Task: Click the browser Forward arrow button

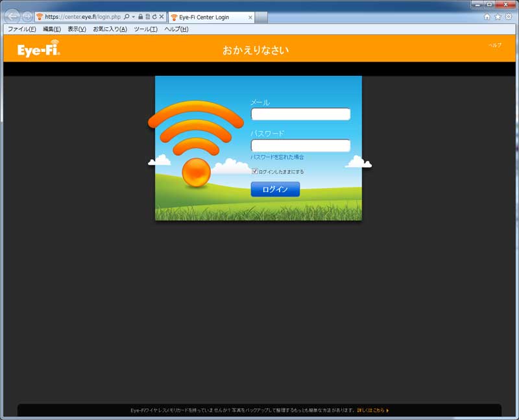Action: pos(27,16)
